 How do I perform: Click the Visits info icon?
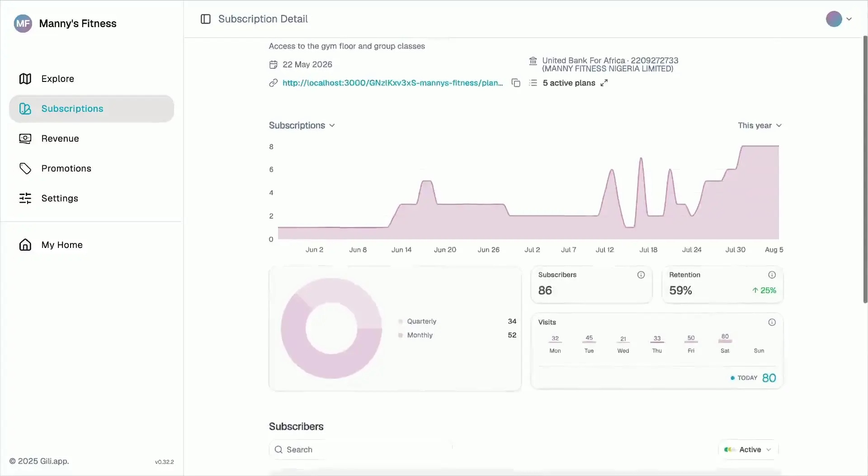[x=772, y=323]
